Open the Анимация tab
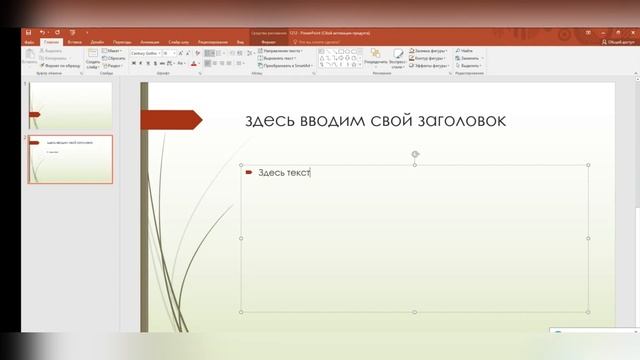 150,42
